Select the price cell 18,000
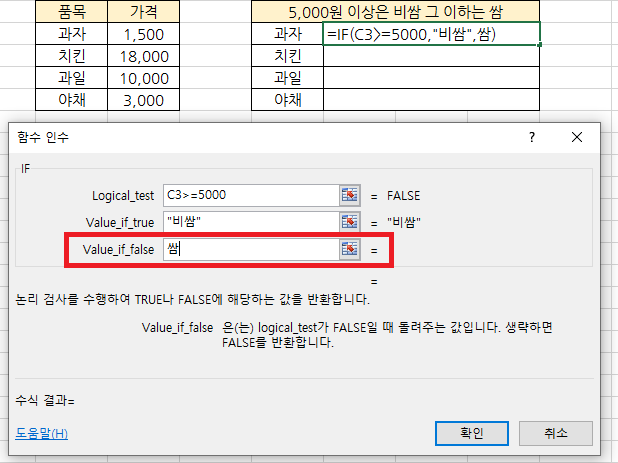The width and height of the screenshot is (618, 463). (x=143, y=56)
